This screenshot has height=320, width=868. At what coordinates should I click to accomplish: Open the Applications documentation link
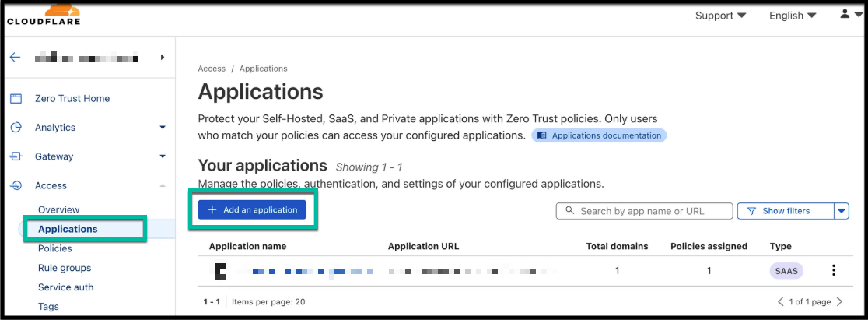pyautogui.click(x=599, y=135)
